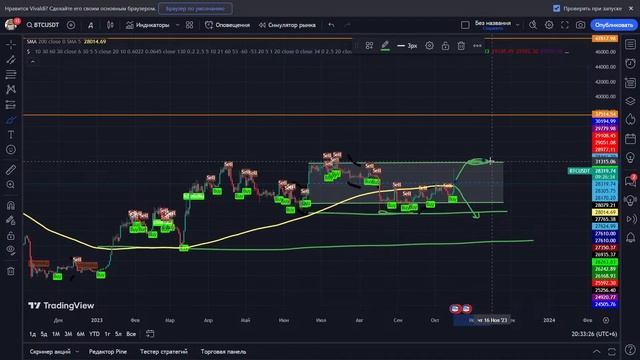The image size is (640, 360).
Task: Select the active brush drawing tool
Action: coord(11,120)
